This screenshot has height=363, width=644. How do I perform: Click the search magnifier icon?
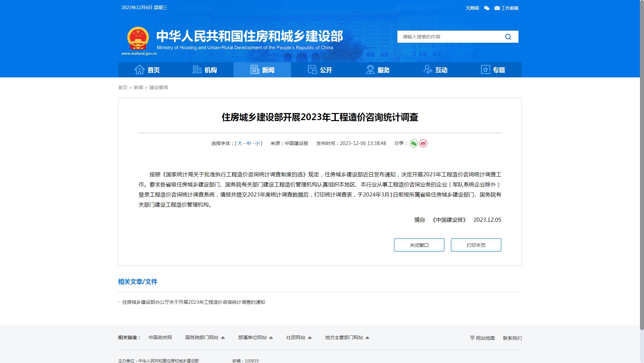[x=508, y=37]
